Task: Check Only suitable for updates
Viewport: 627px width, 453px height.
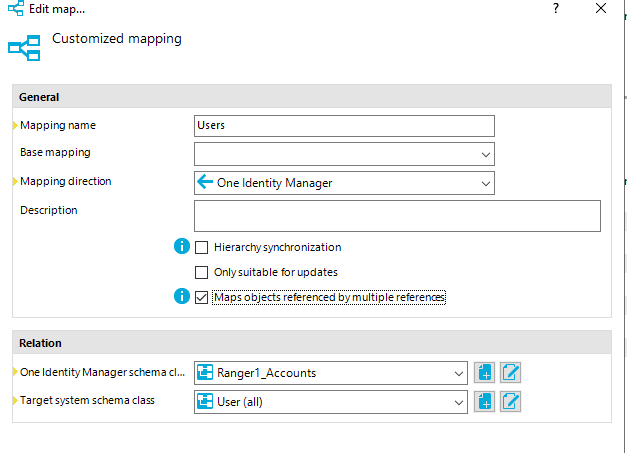Action: 202,273
